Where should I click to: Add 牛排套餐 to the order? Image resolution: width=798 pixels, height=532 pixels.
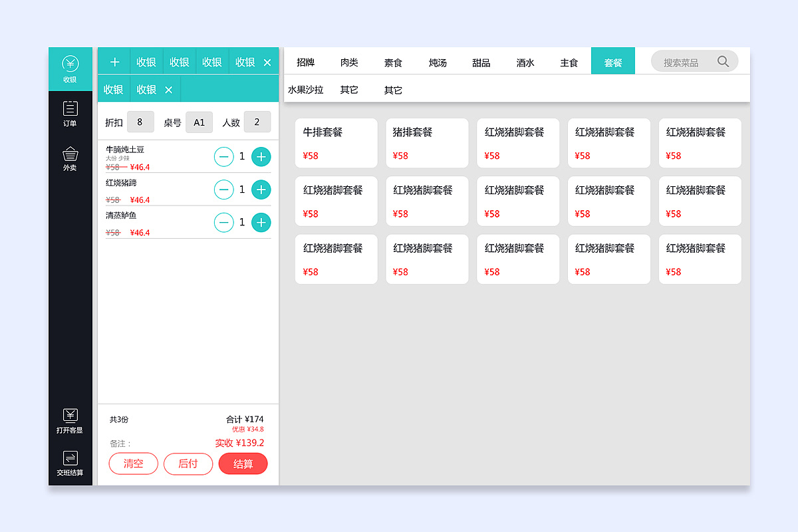[x=336, y=143]
